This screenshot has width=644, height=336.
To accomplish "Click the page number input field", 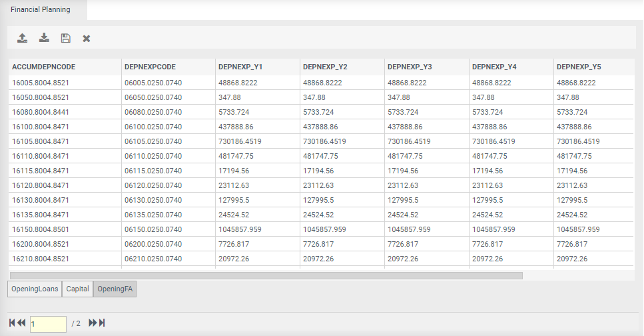I will [48, 324].
